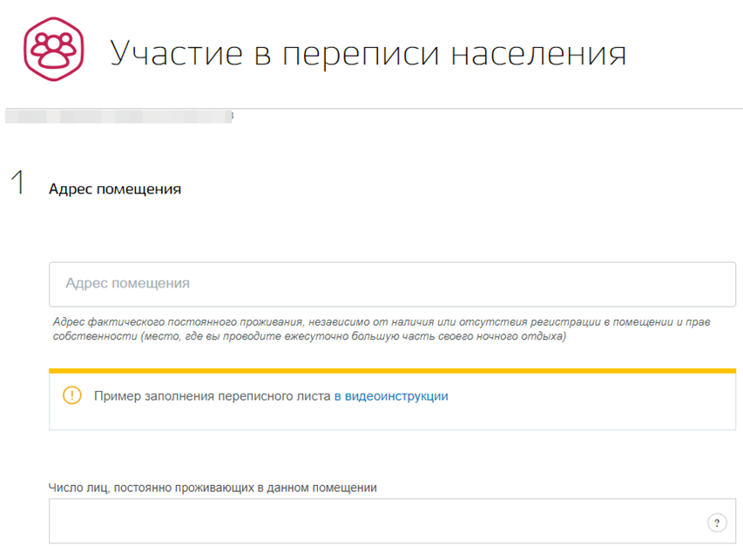Focus the "Адрес помещения" address input
Screen dimensions: 743x560
click(392, 283)
